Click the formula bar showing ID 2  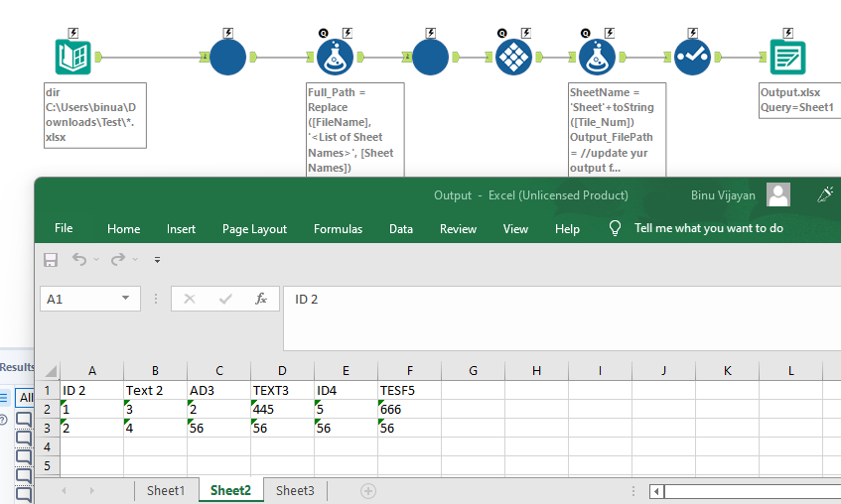point(556,299)
